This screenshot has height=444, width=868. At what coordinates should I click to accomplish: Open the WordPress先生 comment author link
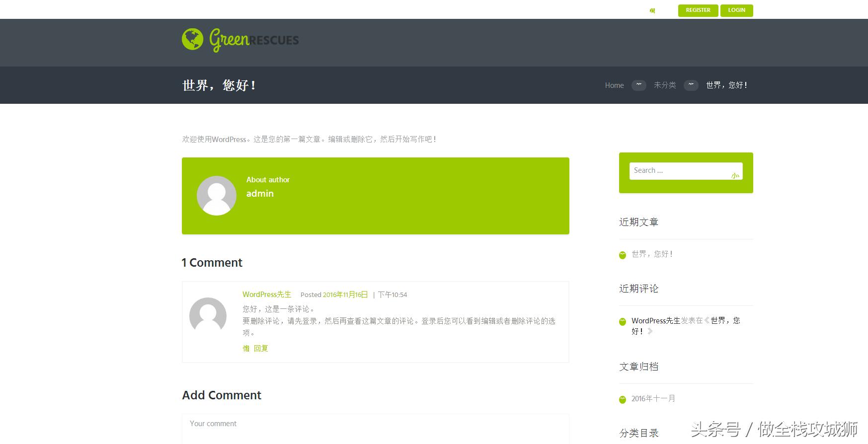coord(267,295)
